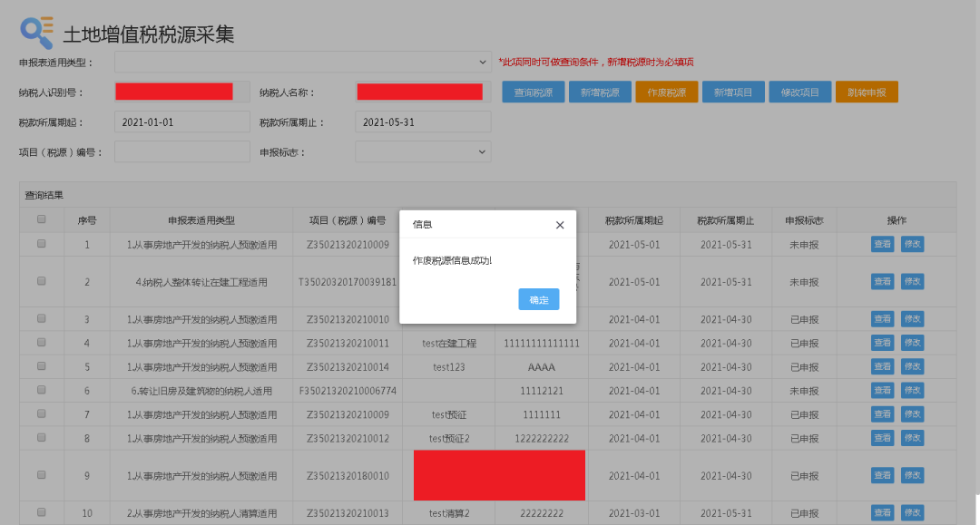
Task: Click the 查询税源 search button
Action: [533, 92]
